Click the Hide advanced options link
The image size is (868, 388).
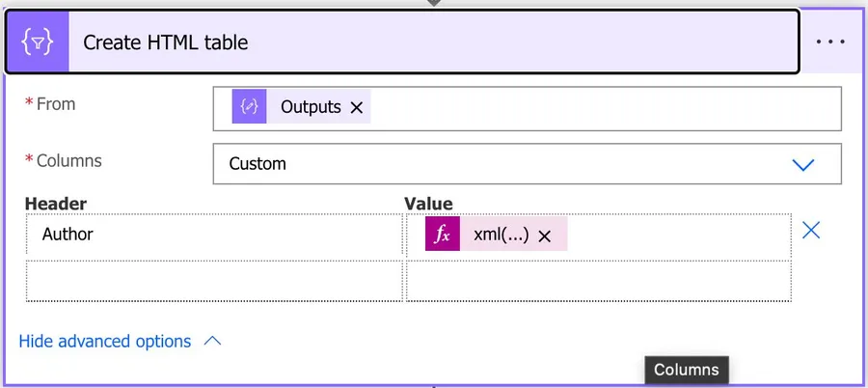click(x=105, y=342)
